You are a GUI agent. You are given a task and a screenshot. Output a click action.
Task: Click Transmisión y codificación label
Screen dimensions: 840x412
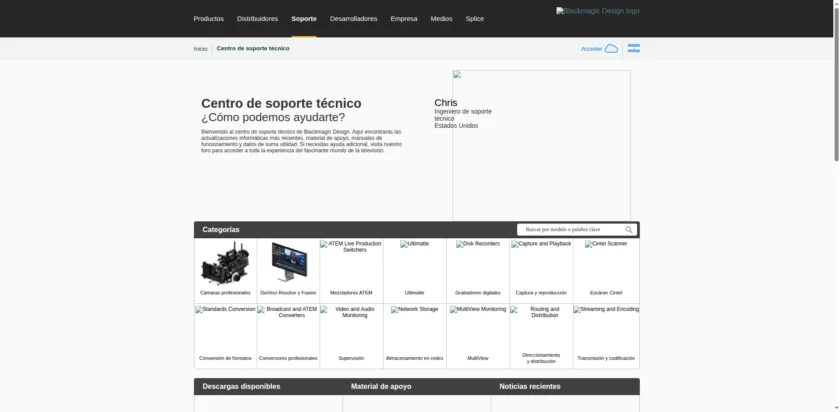(x=606, y=358)
